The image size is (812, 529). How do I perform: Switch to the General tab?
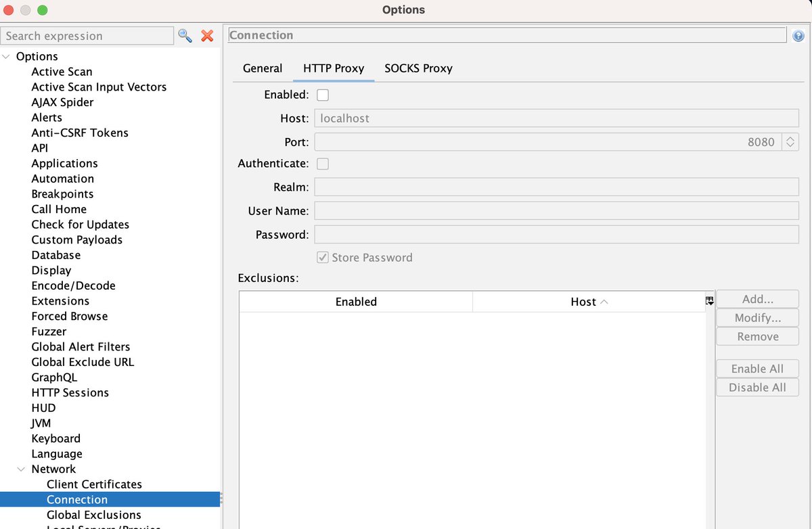[x=263, y=68]
